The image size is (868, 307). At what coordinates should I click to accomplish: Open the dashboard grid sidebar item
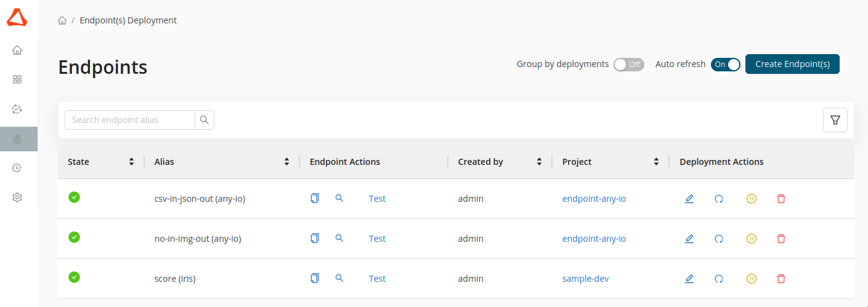click(17, 79)
